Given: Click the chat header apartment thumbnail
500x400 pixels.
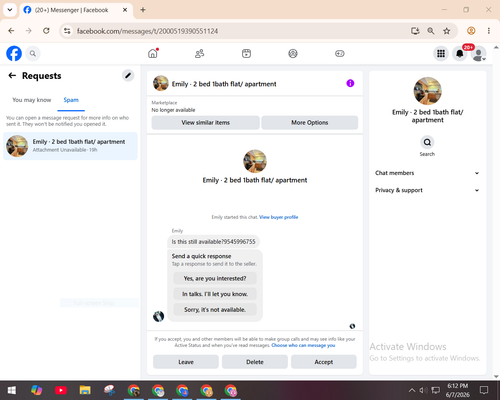Looking at the screenshot, I should [x=161, y=83].
